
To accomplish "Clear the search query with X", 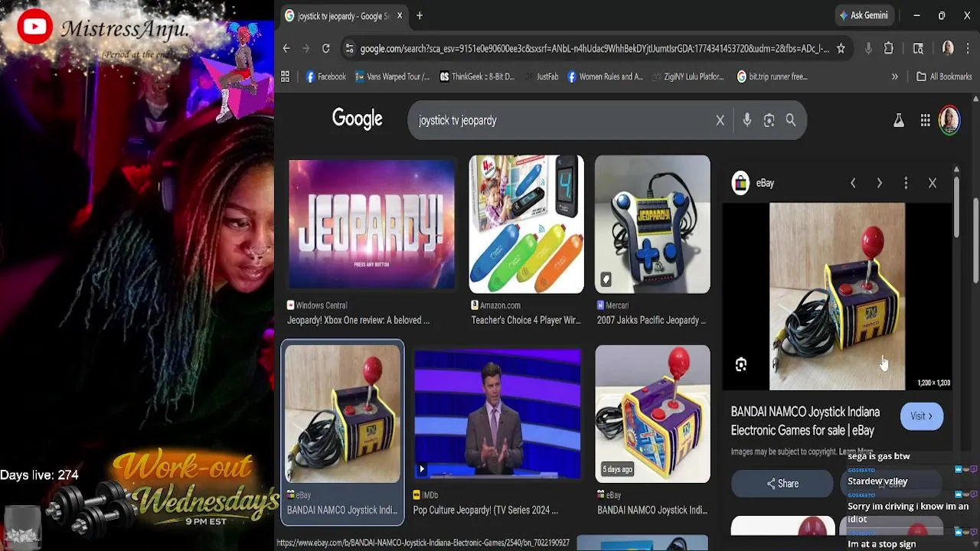I will (x=720, y=120).
